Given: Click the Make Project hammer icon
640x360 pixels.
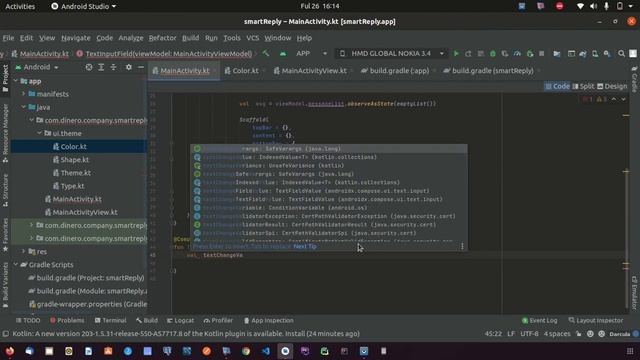Looking at the screenshot, I should [266, 53].
